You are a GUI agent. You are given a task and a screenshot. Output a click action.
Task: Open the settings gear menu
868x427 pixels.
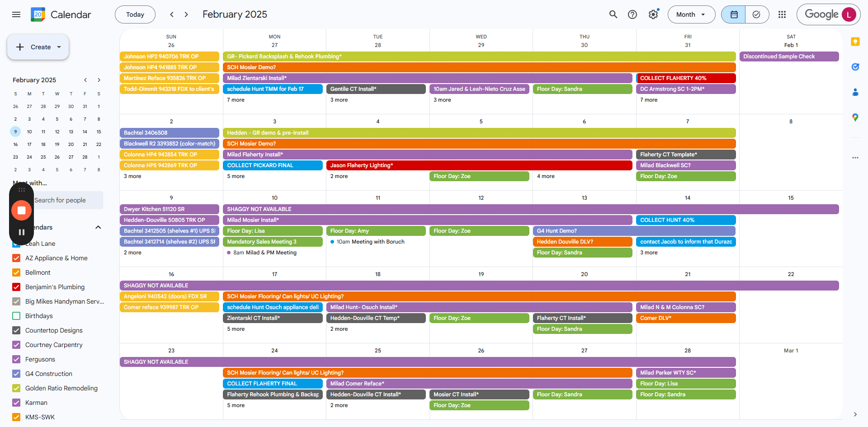(x=653, y=14)
